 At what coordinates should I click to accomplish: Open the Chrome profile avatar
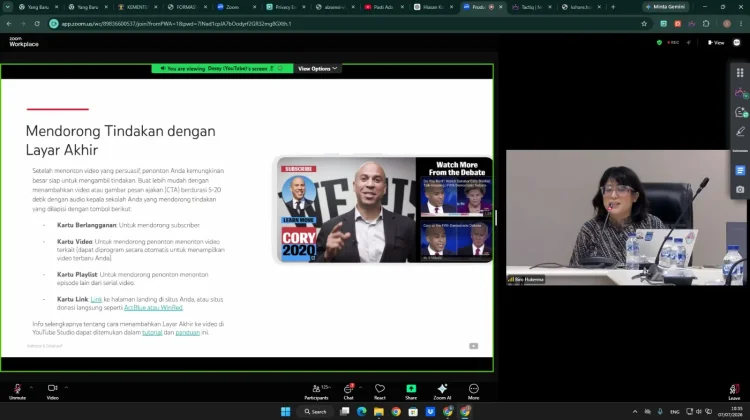(727, 23)
